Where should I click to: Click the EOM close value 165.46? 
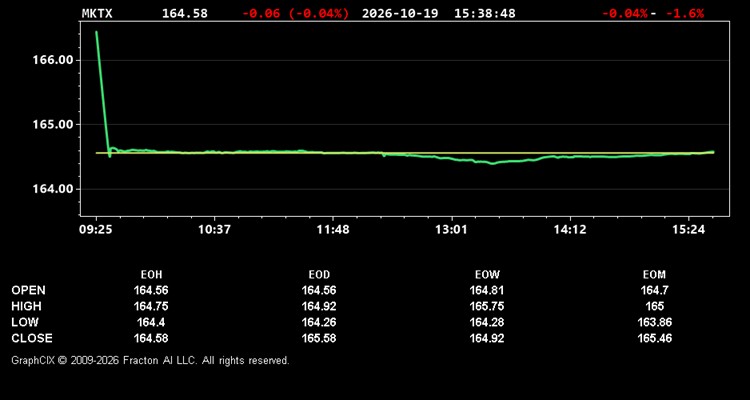pos(654,338)
